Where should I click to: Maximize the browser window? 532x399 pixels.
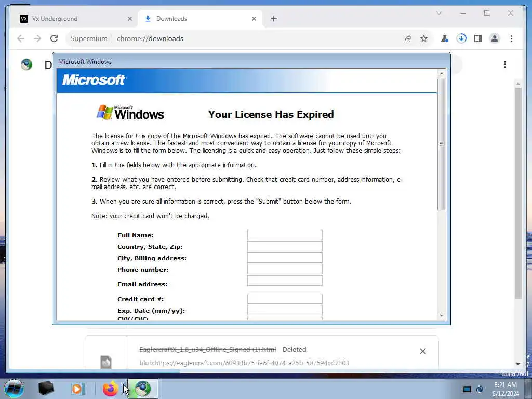click(x=487, y=13)
